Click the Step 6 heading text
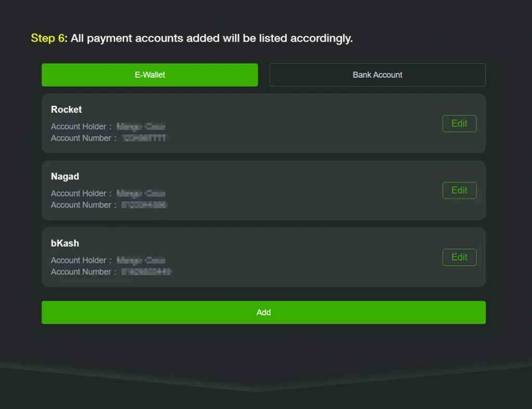 pos(192,38)
